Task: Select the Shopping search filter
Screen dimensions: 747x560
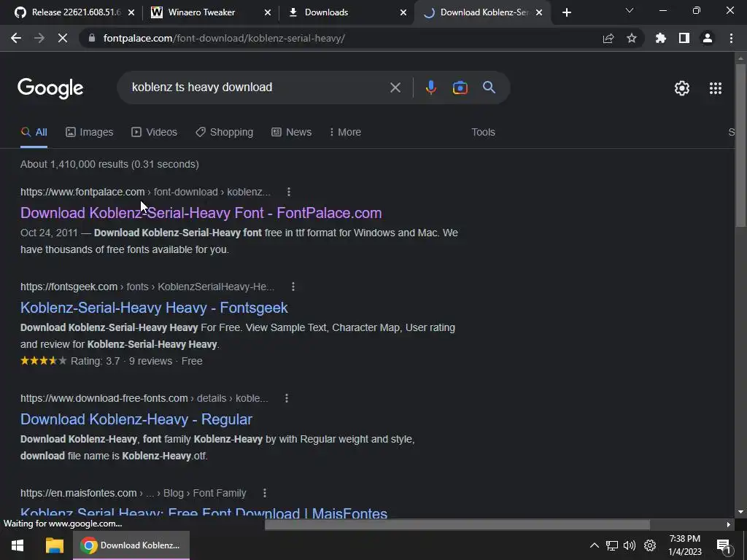Action: (224, 132)
